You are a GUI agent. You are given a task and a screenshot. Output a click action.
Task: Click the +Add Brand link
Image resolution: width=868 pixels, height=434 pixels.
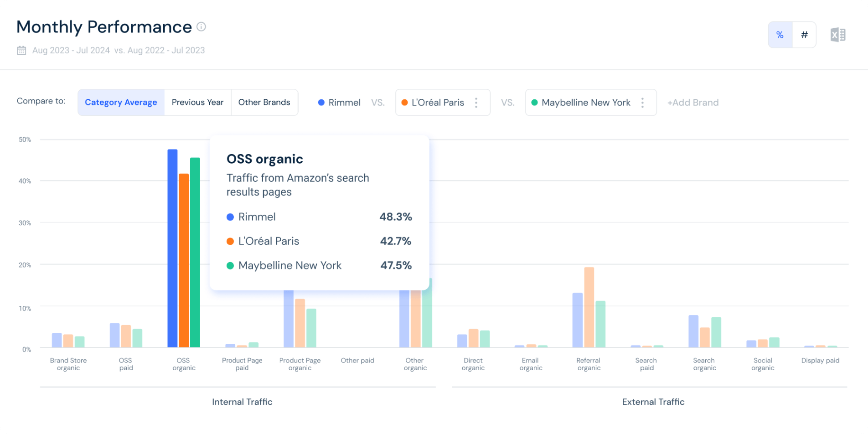pyautogui.click(x=693, y=103)
